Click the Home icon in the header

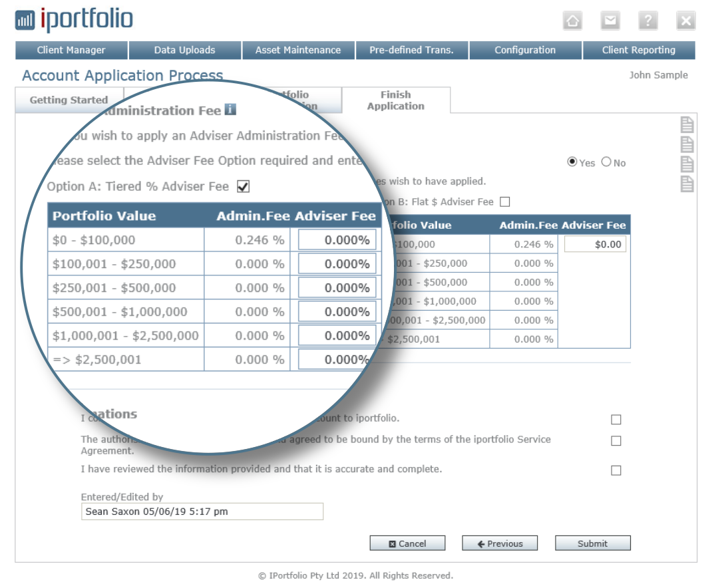(x=572, y=21)
